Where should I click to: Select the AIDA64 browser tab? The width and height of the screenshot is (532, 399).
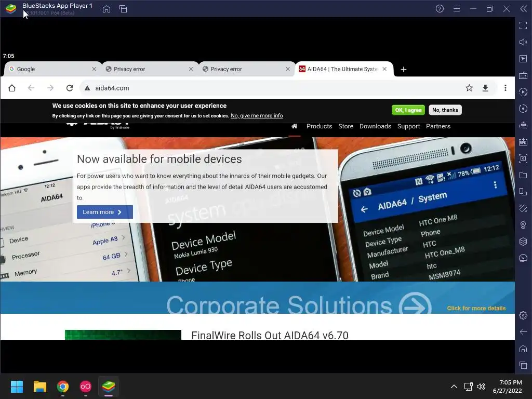tap(344, 69)
